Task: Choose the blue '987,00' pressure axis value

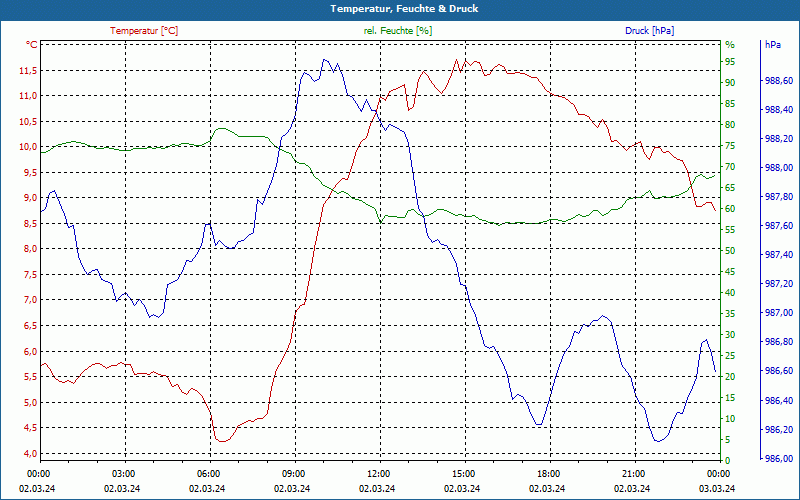Action: click(779, 313)
